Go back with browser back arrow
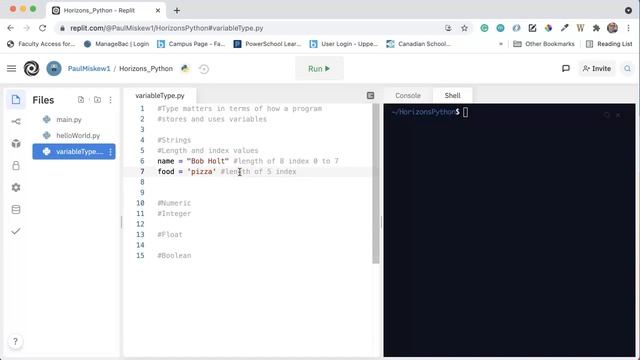Image resolution: width=640 pixels, height=360 pixels. tap(11, 28)
